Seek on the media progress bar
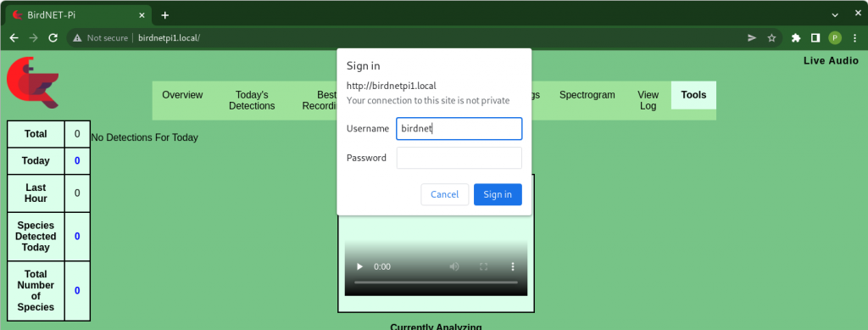 [436, 282]
